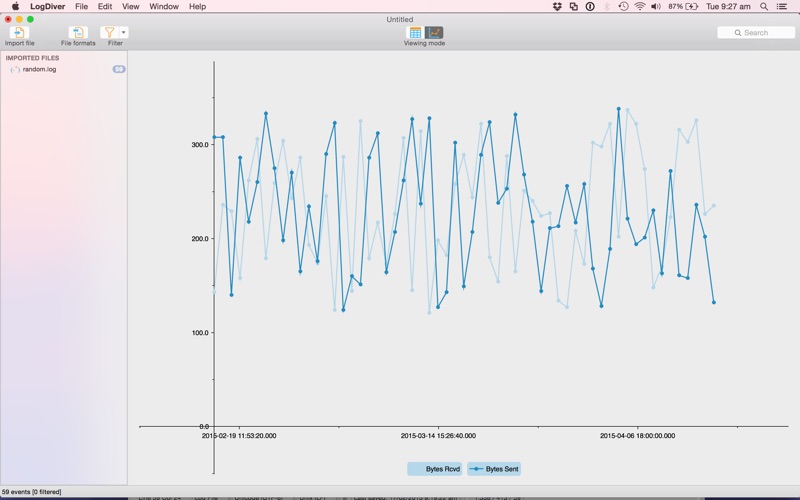
Task: Click the IMPORTED FILES sidebar header
Action: (x=32, y=58)
